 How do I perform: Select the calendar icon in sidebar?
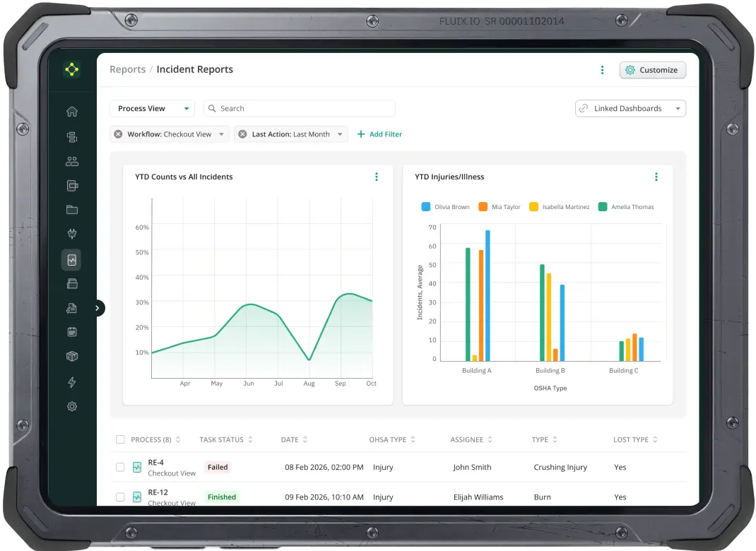point(71,332)
